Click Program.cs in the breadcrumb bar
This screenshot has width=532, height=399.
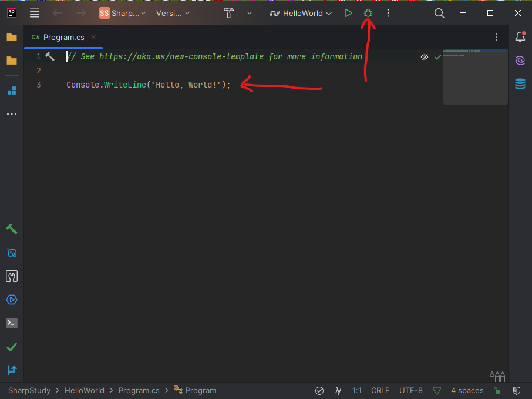139,391
